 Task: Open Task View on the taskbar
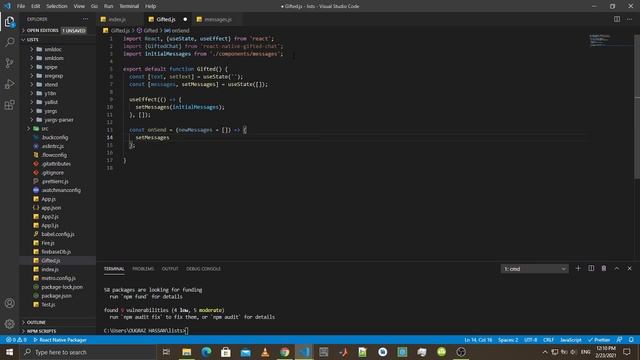pyautogui.click(x=166, y=352)
